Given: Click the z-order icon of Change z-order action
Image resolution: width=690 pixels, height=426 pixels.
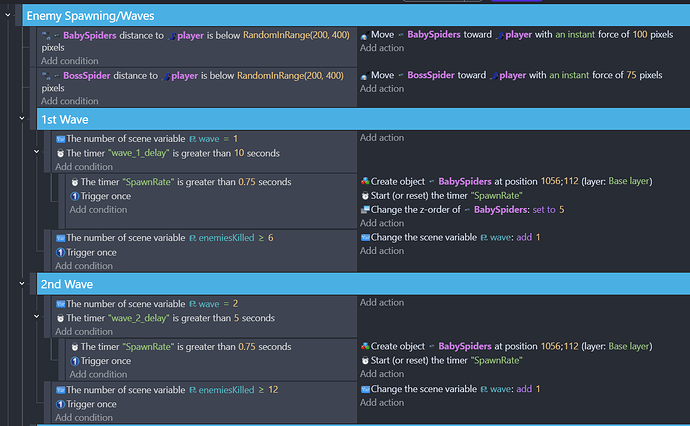Looking at the screenshot, I should coord(365,209).
